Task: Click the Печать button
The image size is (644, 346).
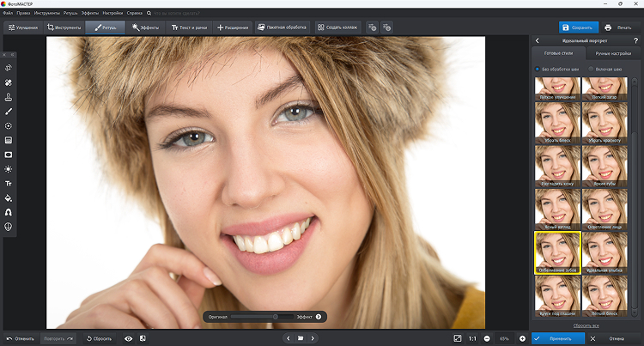Action: click(x=618, y=27)
